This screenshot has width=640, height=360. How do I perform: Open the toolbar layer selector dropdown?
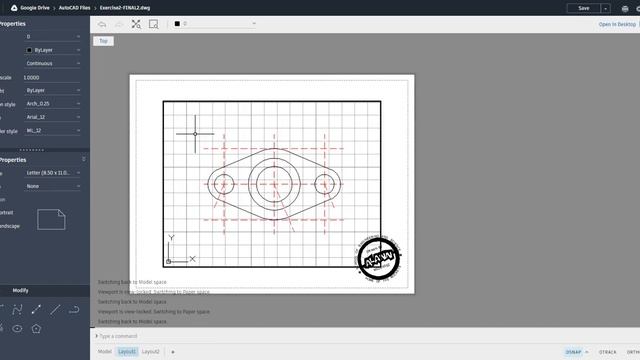[215, 24]
